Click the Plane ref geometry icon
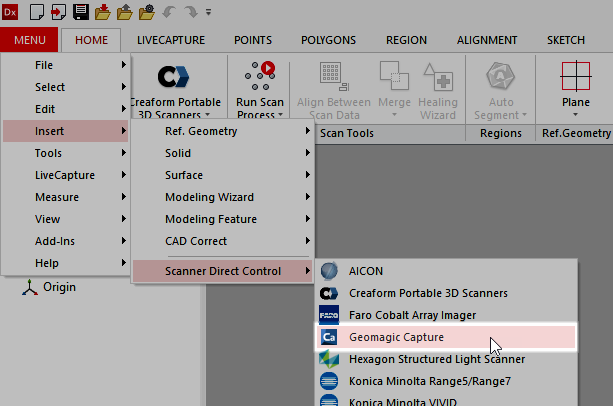Image resolution: width=613 pixels, height=406 pixels. tap(576, 76)
